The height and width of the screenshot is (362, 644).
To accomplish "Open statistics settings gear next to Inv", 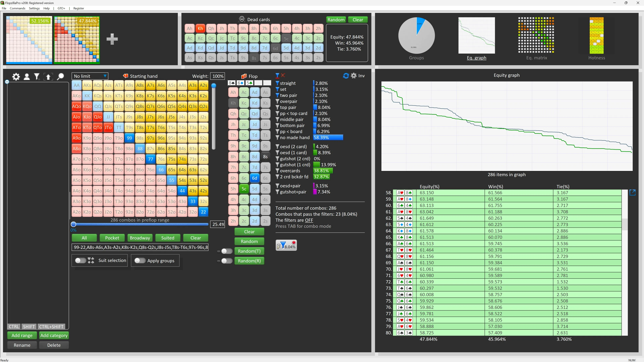I will (354, 76).
